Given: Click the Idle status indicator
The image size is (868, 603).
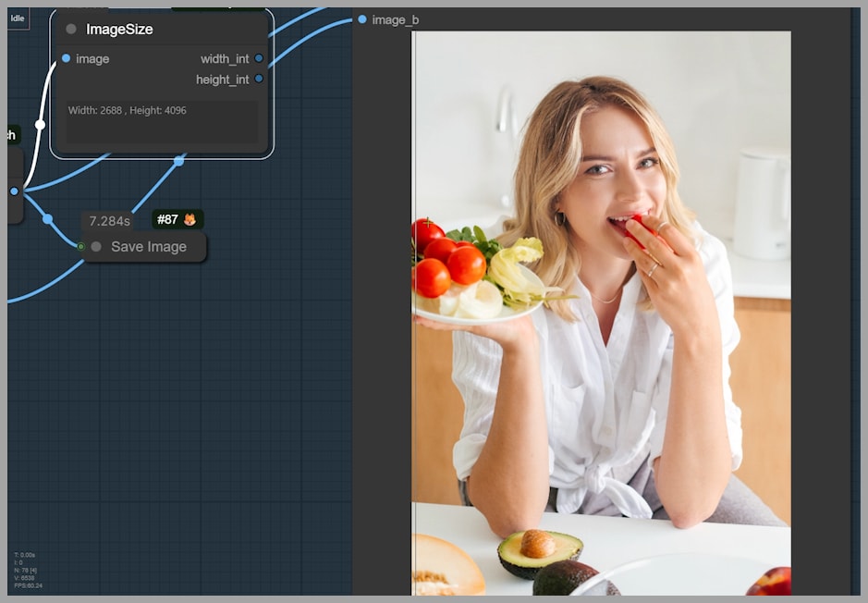Looking at the screenshot, I should point(18,18).
